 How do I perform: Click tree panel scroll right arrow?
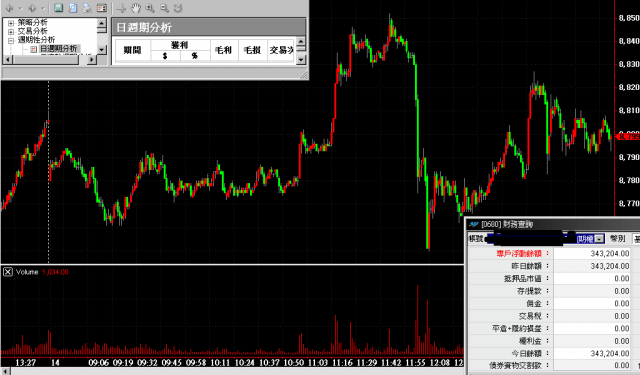92,60
